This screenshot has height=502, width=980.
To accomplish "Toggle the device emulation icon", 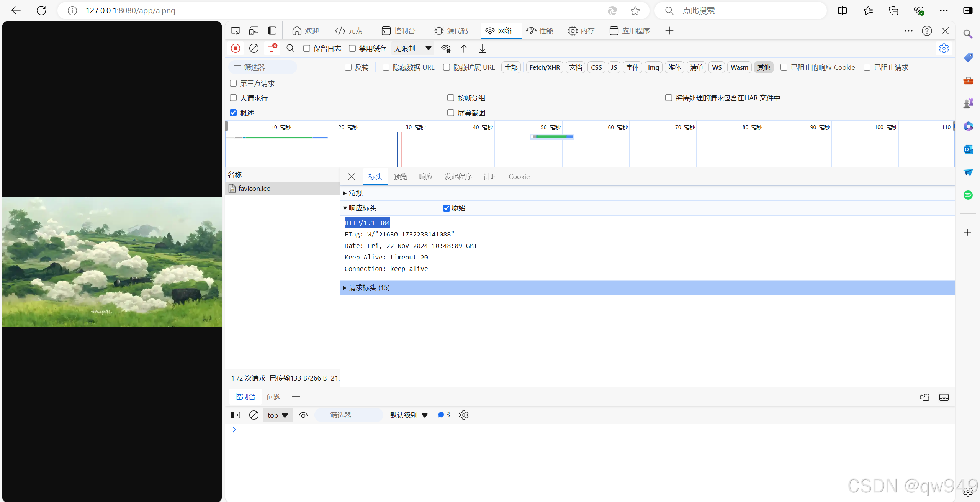I will (254, 31).
